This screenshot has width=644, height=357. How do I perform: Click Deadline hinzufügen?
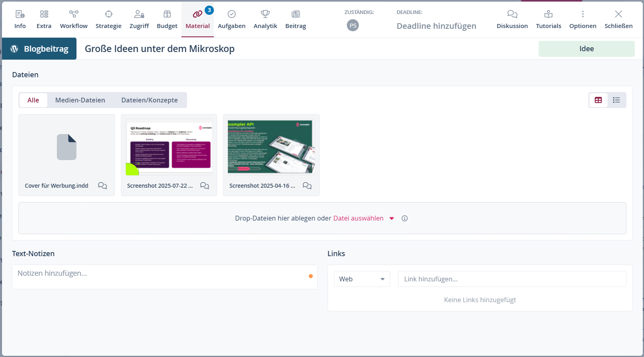point(436,26)
